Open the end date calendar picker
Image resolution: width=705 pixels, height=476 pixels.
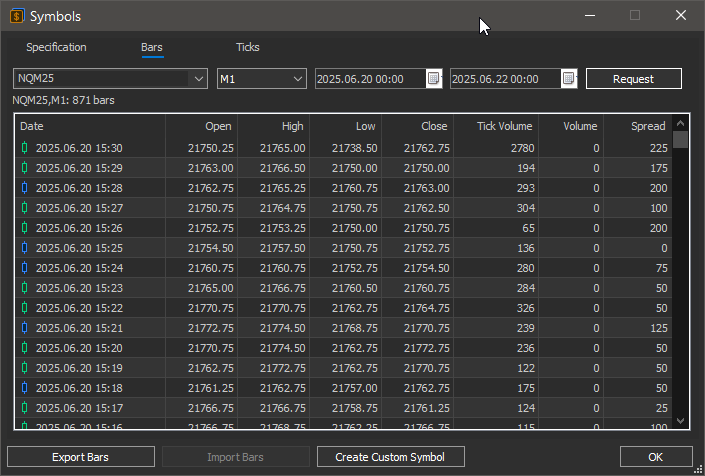point(568,79)
